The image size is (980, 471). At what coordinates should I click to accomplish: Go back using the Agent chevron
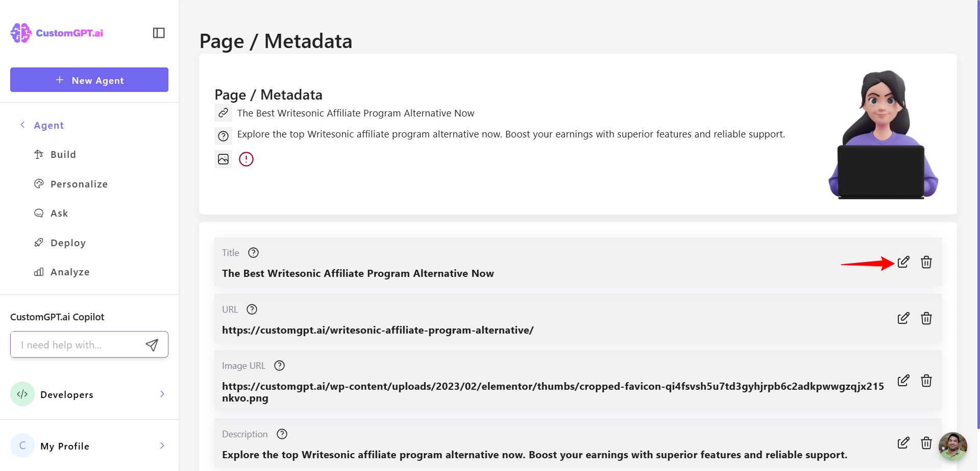[22, 125]
